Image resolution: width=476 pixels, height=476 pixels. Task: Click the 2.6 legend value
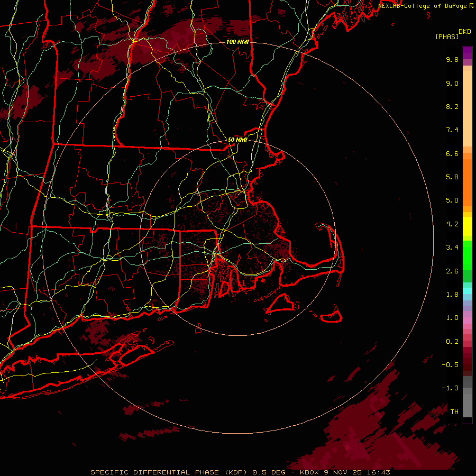point(452,271)
